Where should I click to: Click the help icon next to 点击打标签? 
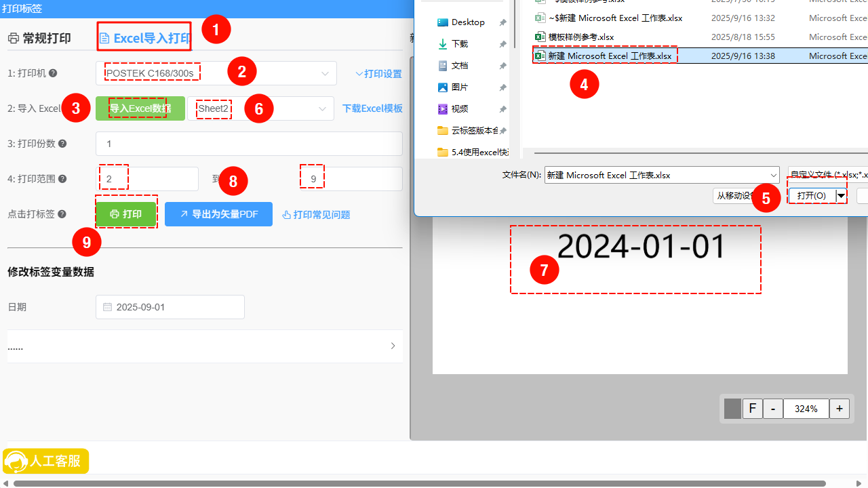coord(62,214)
